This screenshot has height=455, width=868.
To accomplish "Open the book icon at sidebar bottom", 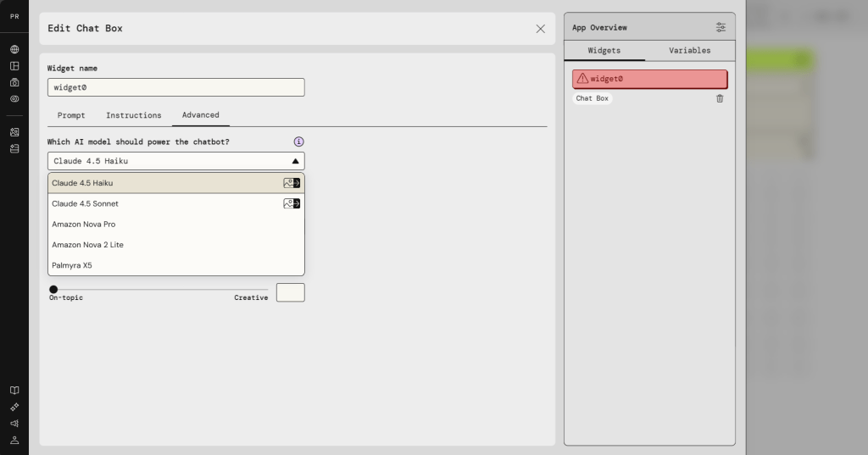I will [14, 391].
